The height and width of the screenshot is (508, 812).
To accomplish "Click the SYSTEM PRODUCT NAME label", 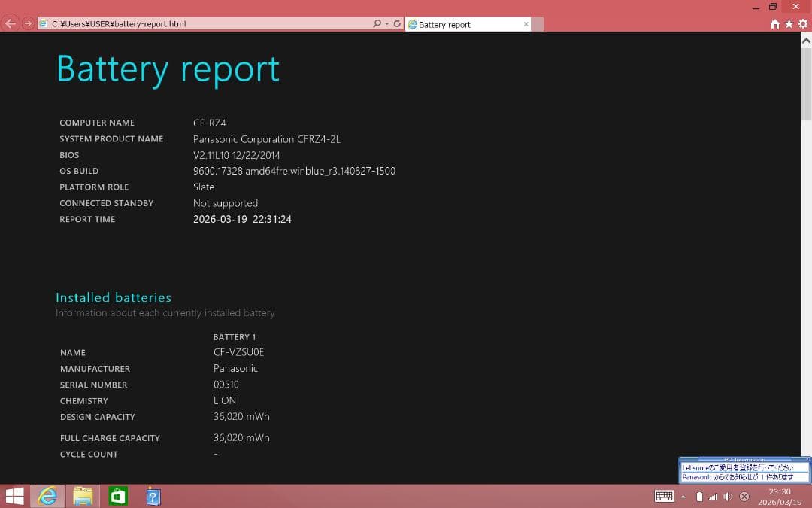I will (x=111, y=139).
